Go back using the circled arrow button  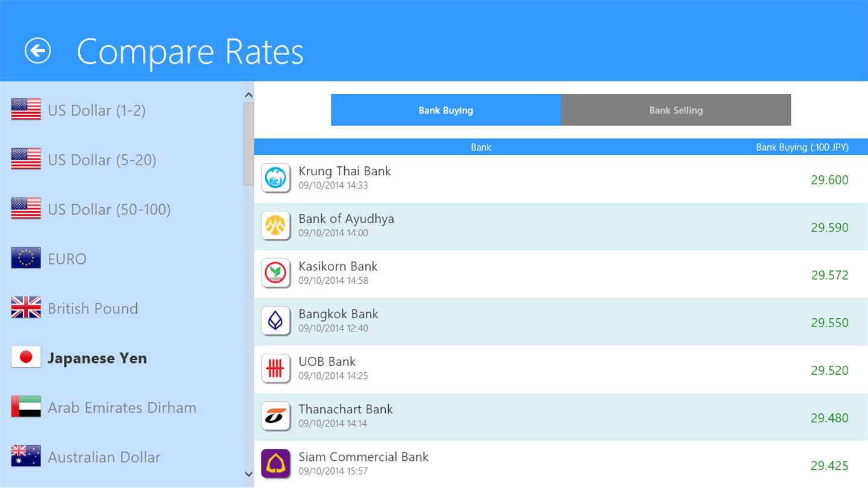point(37,51)
